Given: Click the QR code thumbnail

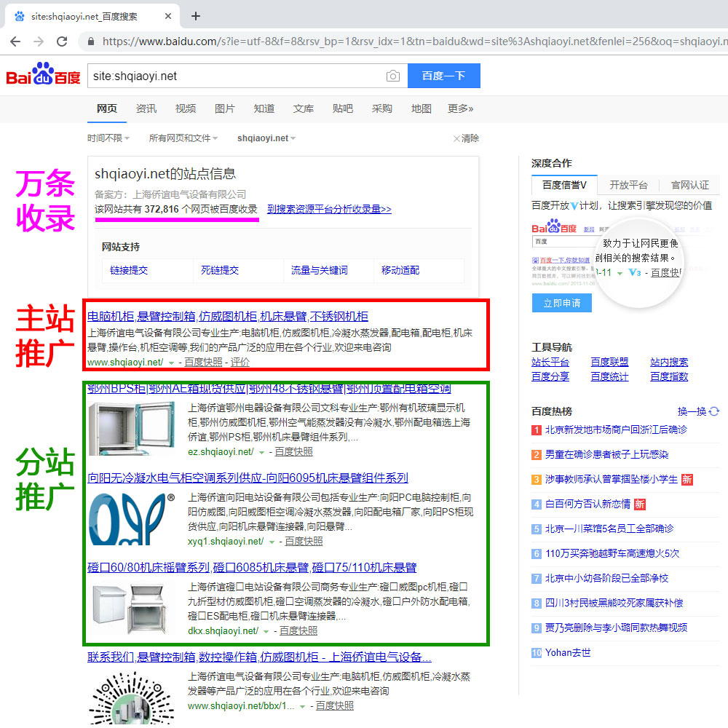Looking at the screenshot, I should click(x=132, y=698).
